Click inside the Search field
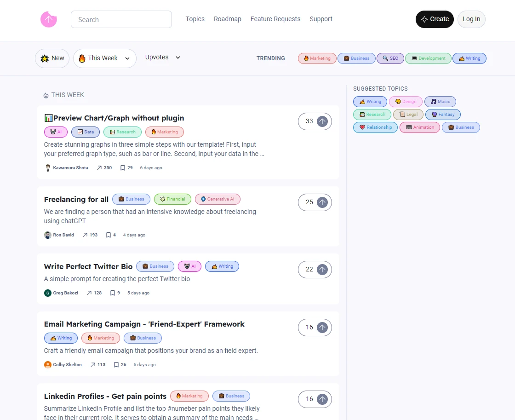This screenshot has height=420, width=515. [x=121, y=19]
